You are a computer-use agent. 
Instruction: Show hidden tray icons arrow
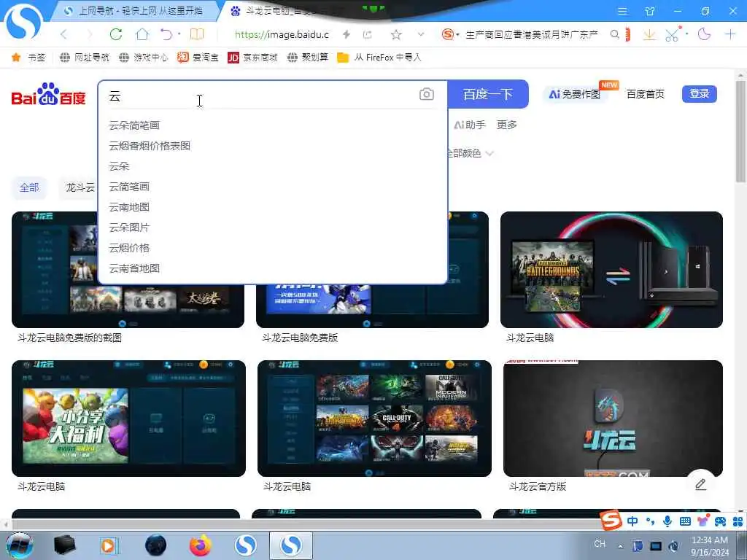tap(620, 546)
